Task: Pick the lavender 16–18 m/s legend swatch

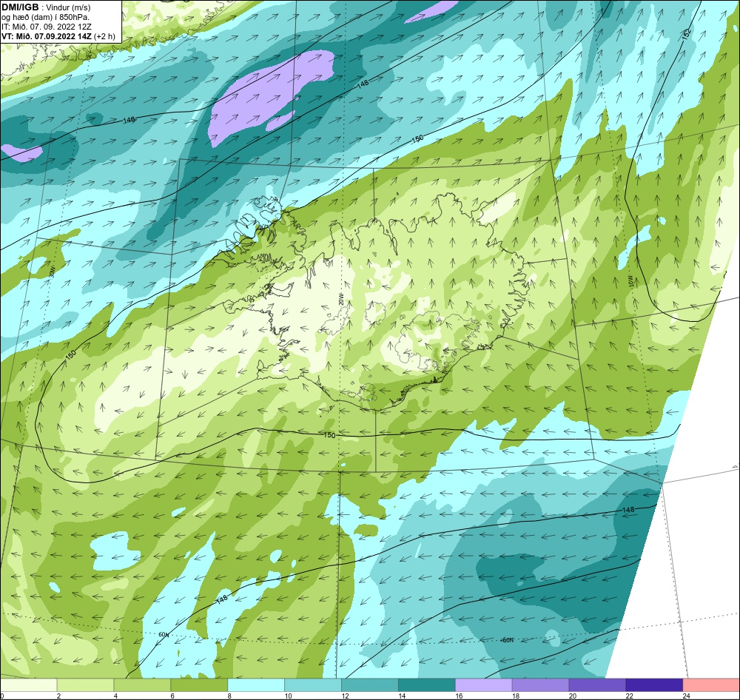Action: 483,684
